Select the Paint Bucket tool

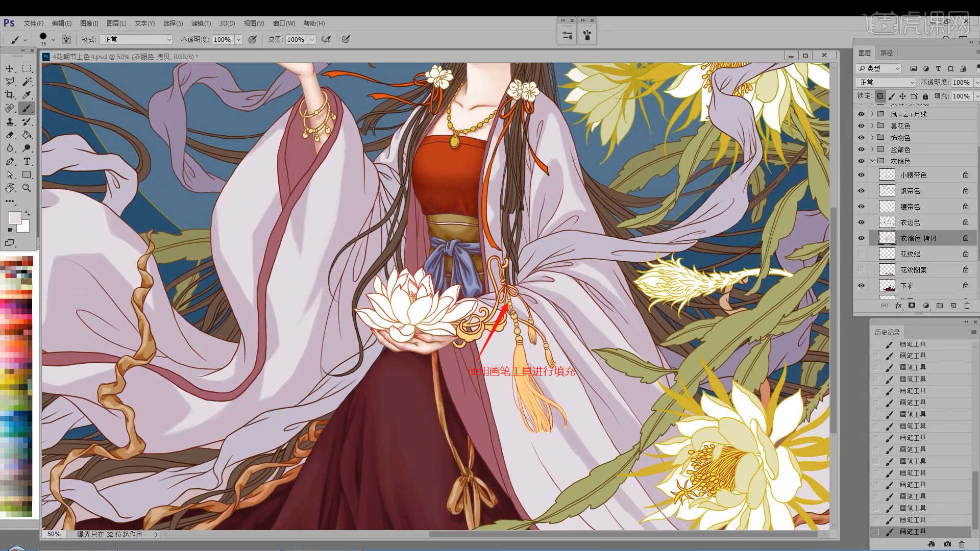click(x=27, y=135)
